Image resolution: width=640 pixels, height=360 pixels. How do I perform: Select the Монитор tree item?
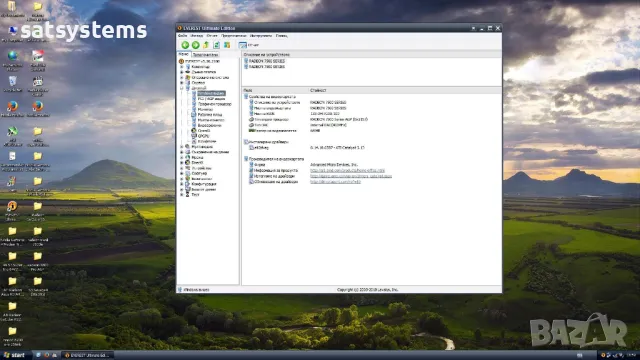205,109
